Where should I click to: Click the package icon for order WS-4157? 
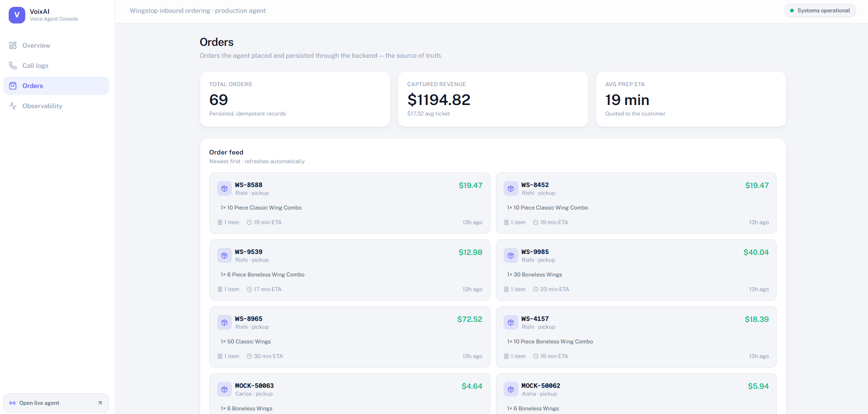(511, 322)
